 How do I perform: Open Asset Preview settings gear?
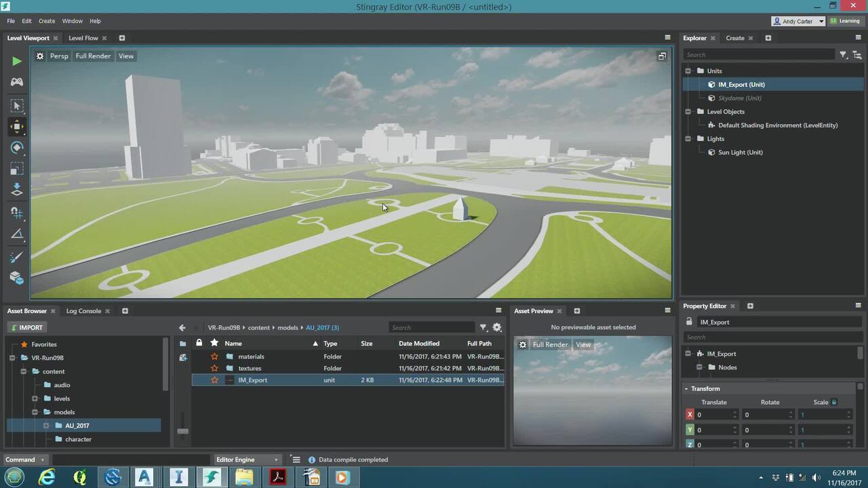coord(523,344)
